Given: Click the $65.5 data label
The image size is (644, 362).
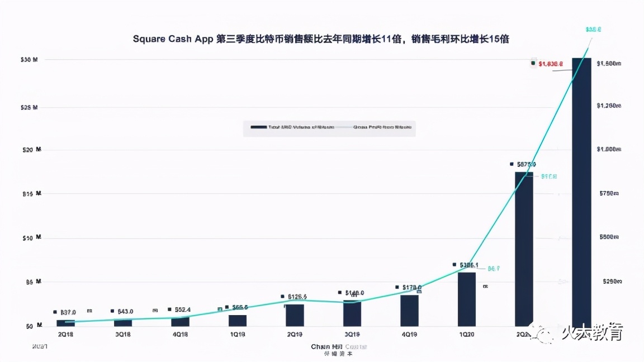Looking at the screenshot, I should pyautogui.click(x=240, y=307).
